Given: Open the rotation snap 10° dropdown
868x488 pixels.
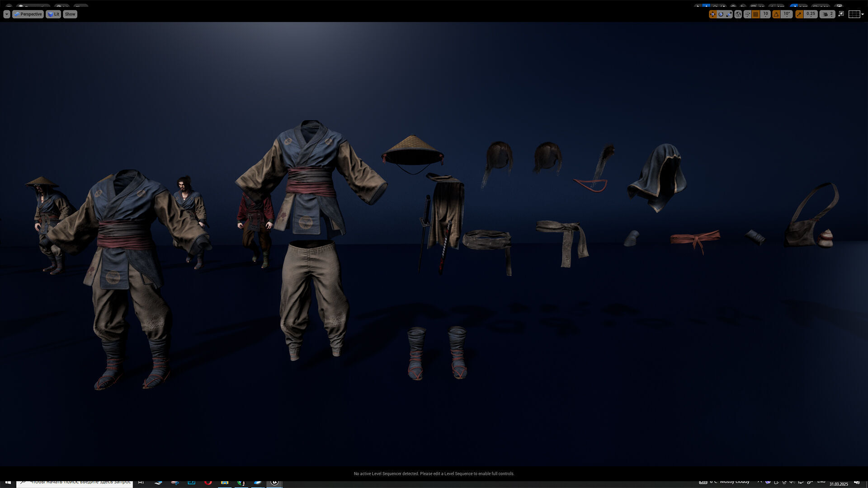Looking at the screenshot, I should coord(787,14).
